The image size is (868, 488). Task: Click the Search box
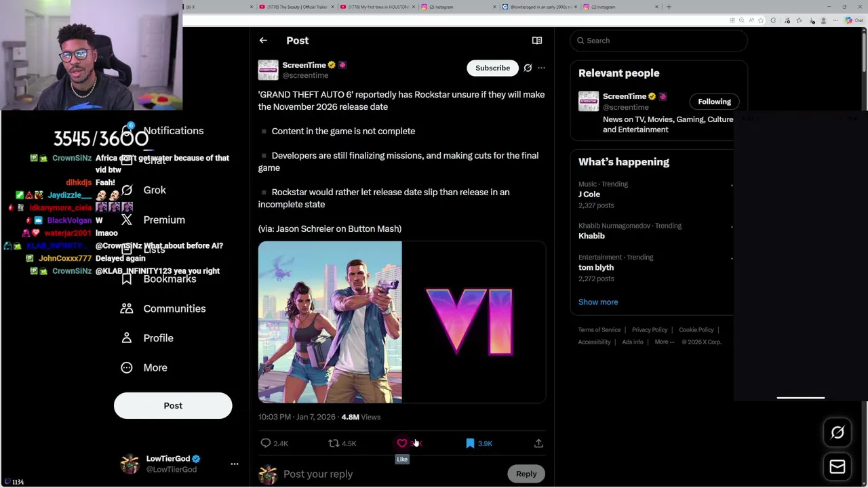(659, 41)
